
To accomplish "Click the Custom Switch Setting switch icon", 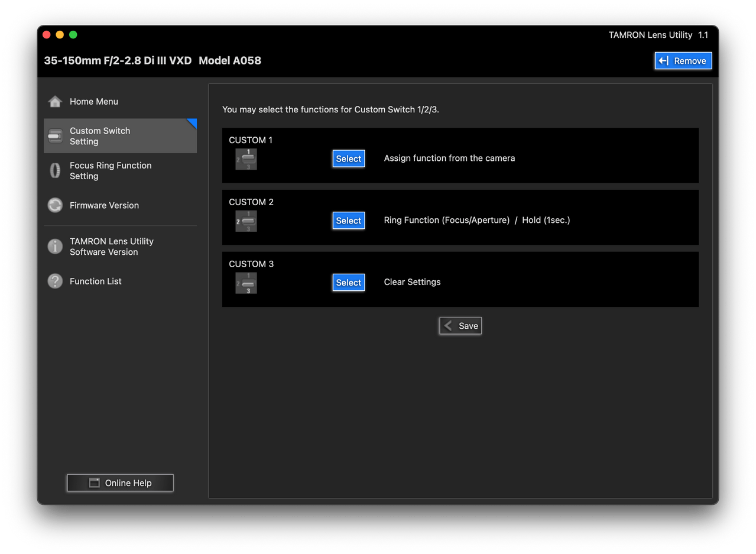I will pyautogui.click(x=55, y=136).
